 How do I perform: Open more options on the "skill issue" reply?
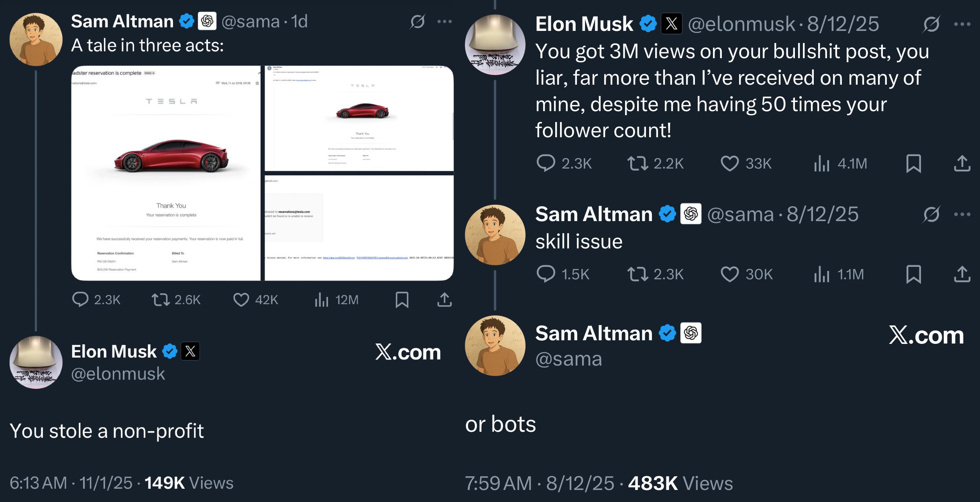coord(962,214)
